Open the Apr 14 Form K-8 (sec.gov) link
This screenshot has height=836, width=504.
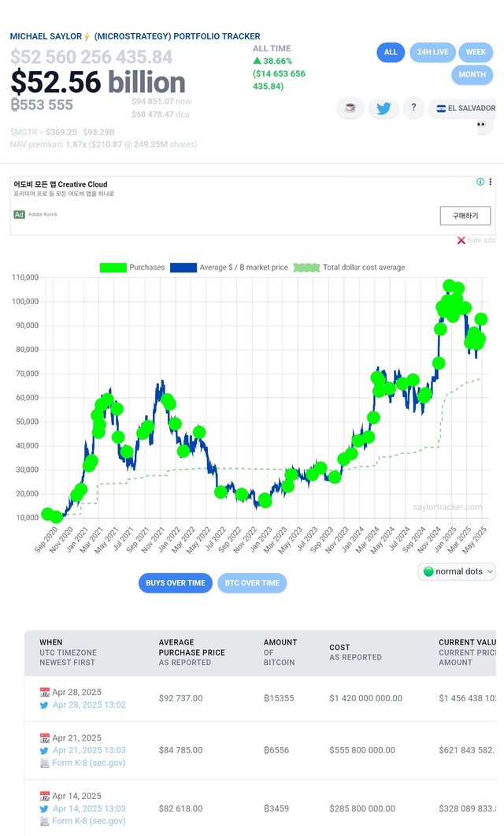pyautogui.click(x=88, y=821)
